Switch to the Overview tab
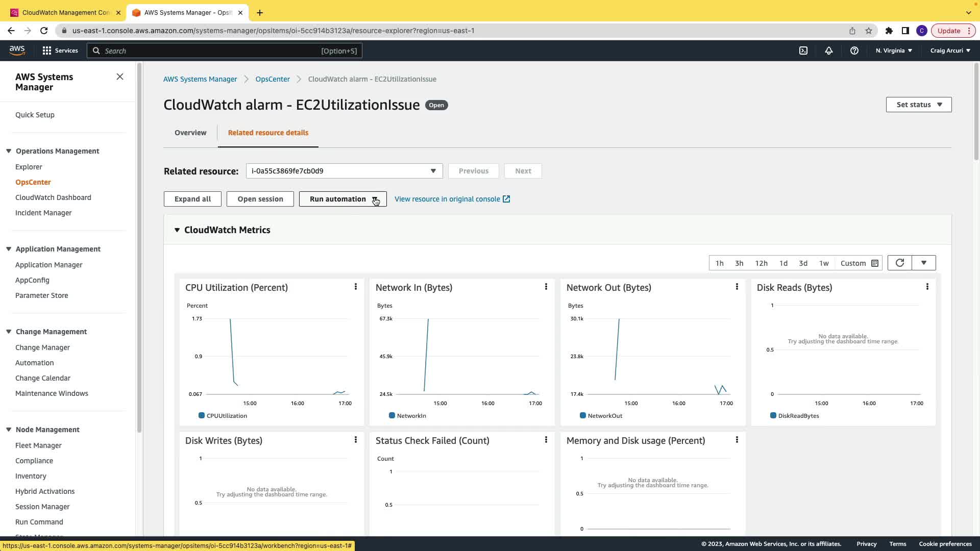Image resolution: width=980 pixels, height=551 pixels. [190, 133]
